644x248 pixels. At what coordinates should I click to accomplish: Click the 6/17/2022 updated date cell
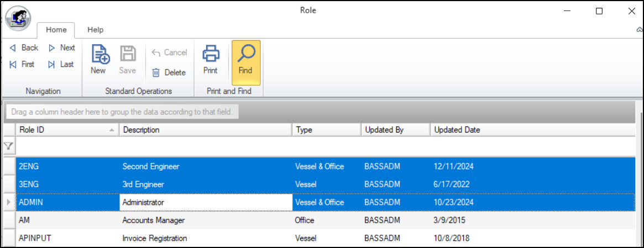533,184
